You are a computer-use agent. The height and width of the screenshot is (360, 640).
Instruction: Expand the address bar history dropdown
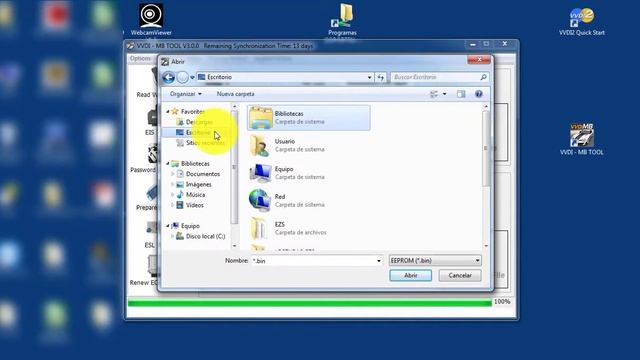coord(369,77)
